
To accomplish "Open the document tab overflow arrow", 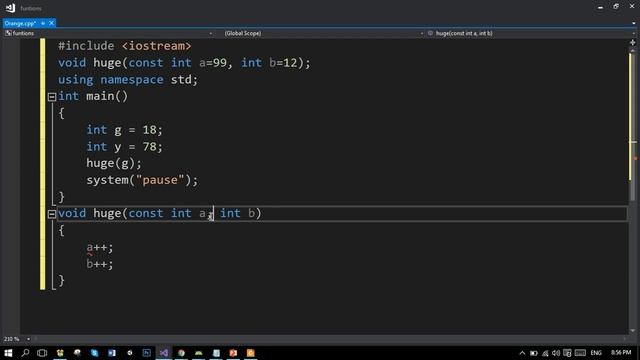I will click(x=633, y=23).
